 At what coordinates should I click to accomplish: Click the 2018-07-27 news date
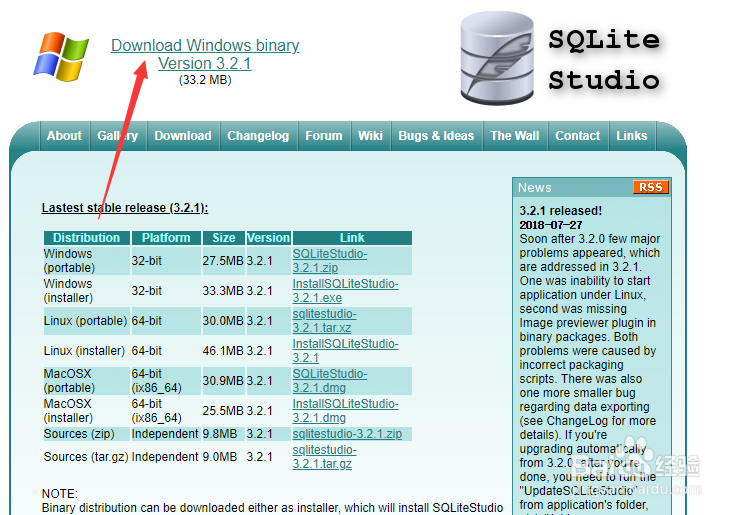551,225
